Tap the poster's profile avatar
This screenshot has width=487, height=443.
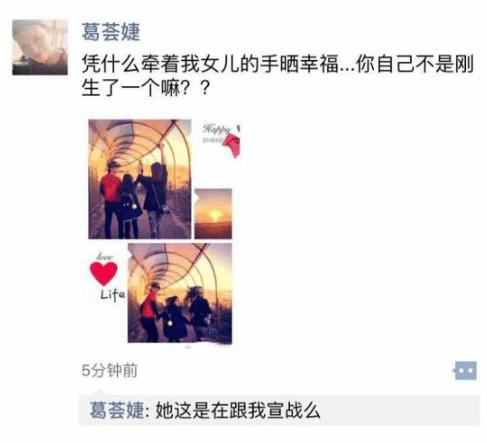click(40, 47)
